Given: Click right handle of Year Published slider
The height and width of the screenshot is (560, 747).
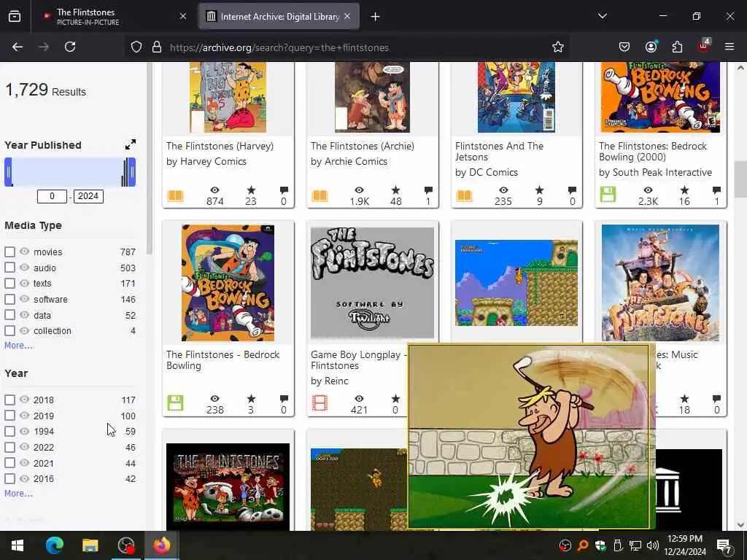Looking at the screenshot, I should pyautogui.click(x=132, y=172).
